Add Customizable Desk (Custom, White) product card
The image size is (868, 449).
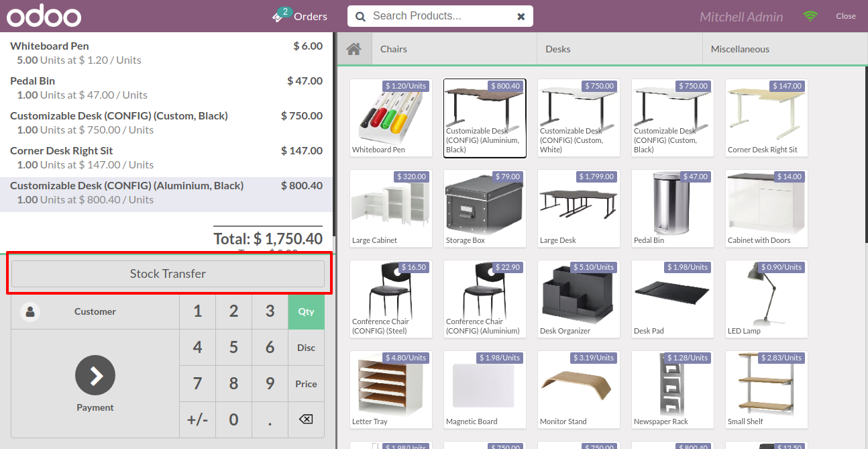(x=579, y=118)
